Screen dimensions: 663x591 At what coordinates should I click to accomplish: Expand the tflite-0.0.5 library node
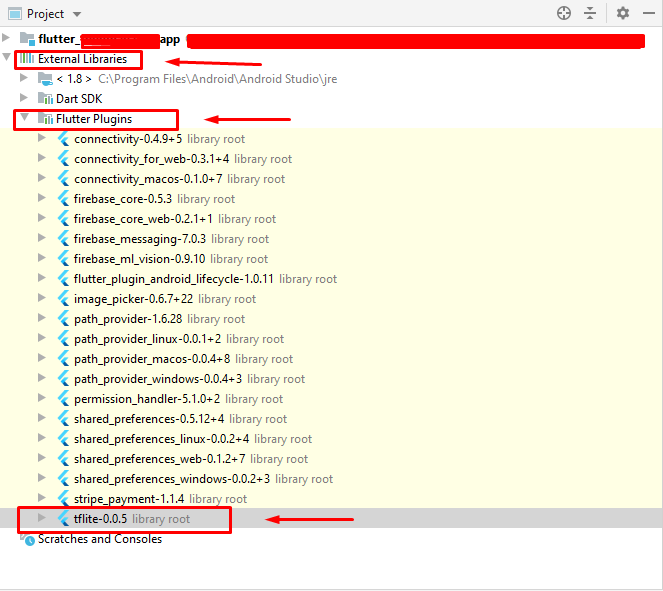[x=41, y=518]
